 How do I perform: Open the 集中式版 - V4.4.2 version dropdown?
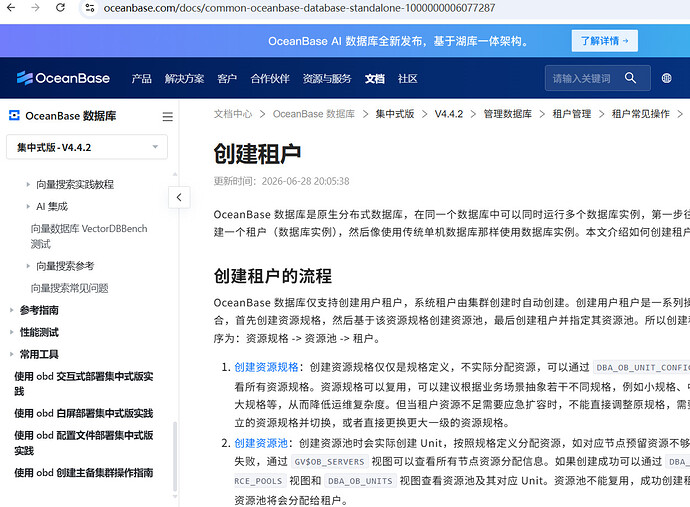pyautogui.click(x=87, y=147)
